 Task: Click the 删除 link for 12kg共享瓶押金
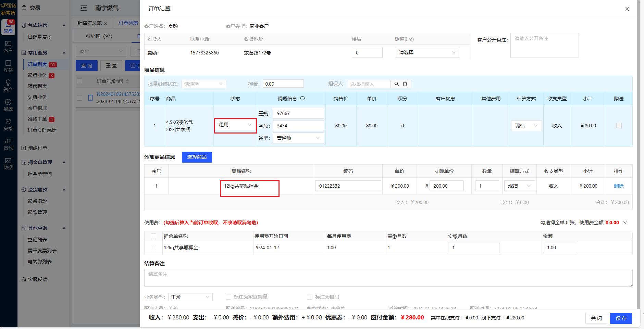(x=619, y=186)
